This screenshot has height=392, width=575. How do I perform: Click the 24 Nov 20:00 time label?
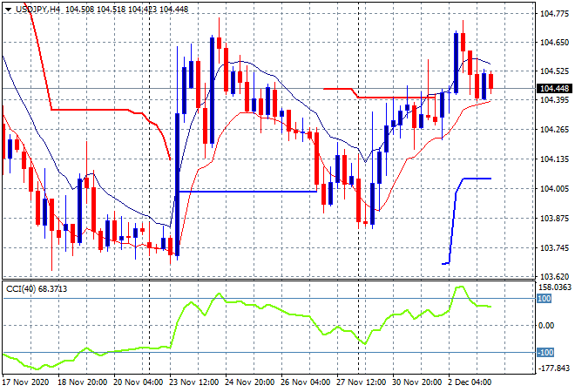tap(250, 382)
